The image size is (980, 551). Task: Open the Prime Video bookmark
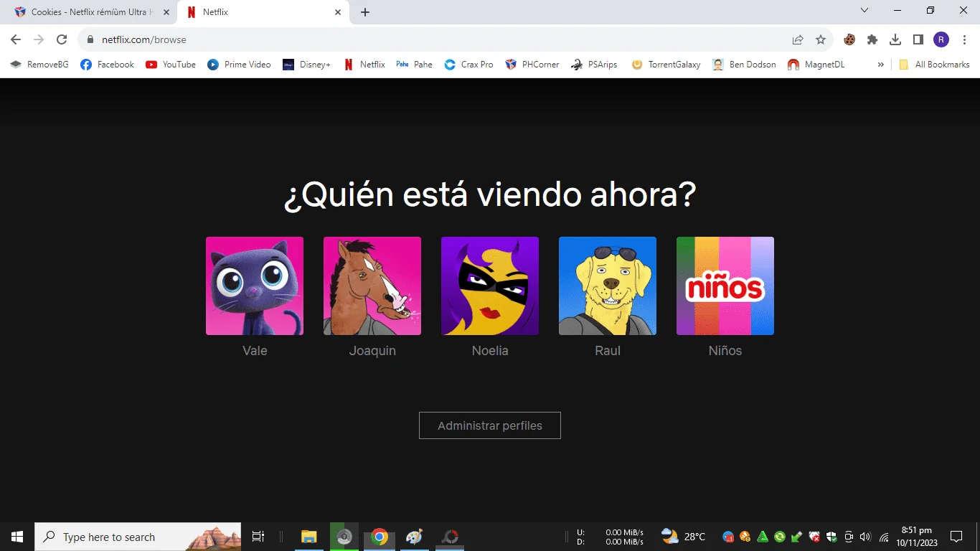(x=239, y=65)
